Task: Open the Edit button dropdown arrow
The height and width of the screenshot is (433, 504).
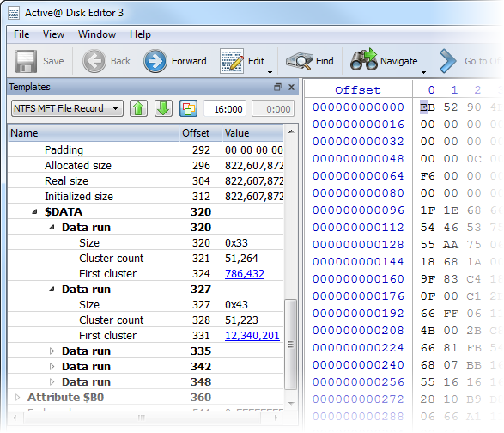Action: pos(270,72)
